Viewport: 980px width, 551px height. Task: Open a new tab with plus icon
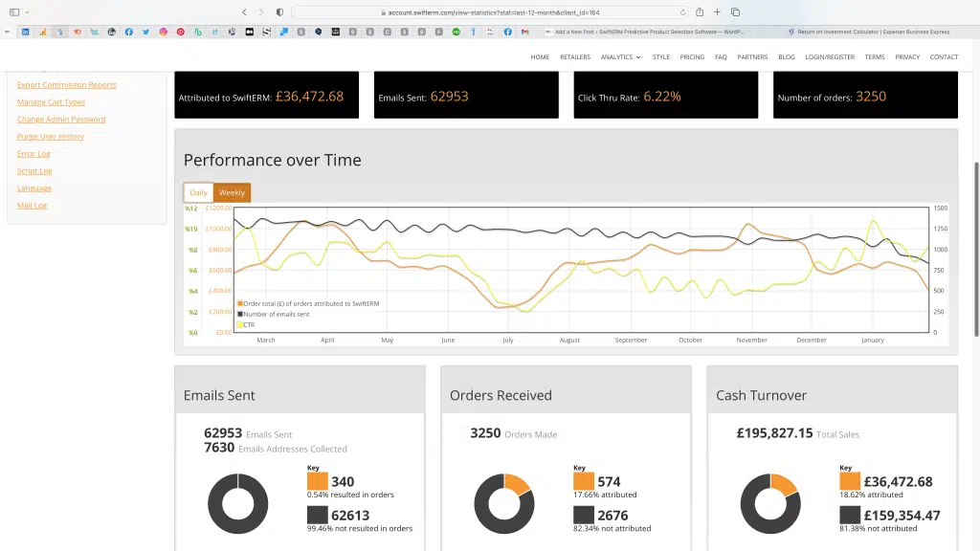tap(717, 11)
